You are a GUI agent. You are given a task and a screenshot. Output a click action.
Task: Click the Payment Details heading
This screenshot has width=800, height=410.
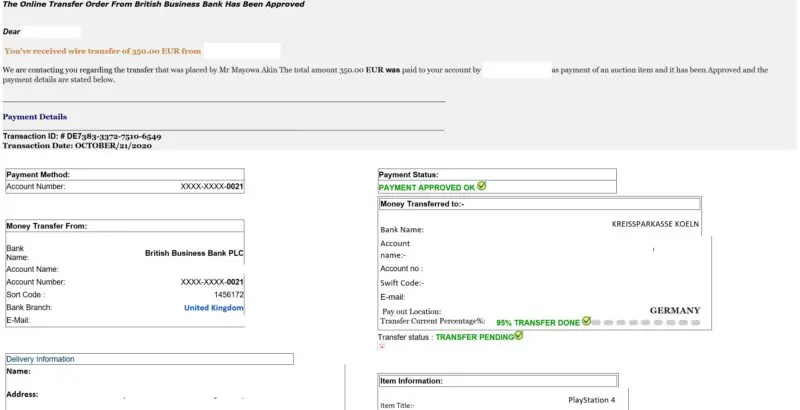(x=35, y=117)
